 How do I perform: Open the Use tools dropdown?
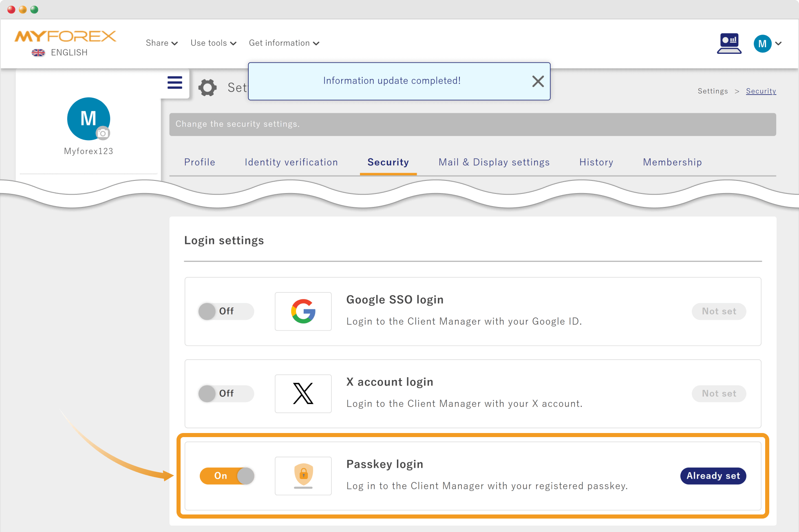pyautogui.click(x=213, y=43)
